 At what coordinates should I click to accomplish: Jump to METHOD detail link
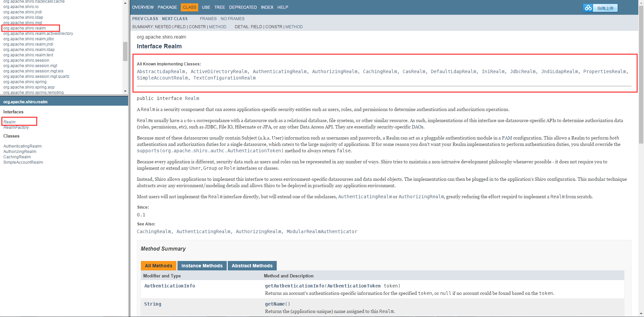tap(294, 27)
